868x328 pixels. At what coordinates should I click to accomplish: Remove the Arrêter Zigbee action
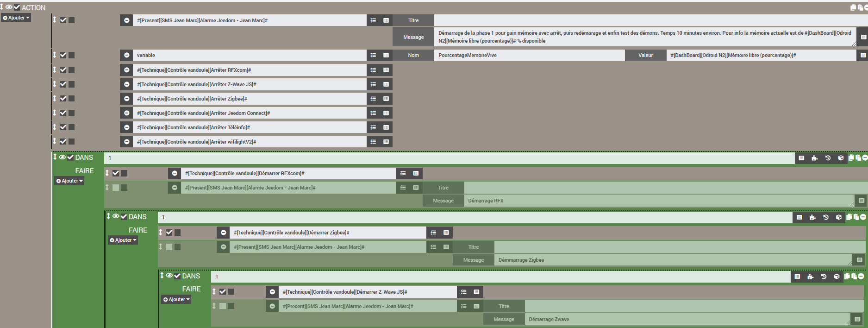[x=126, y=99]
